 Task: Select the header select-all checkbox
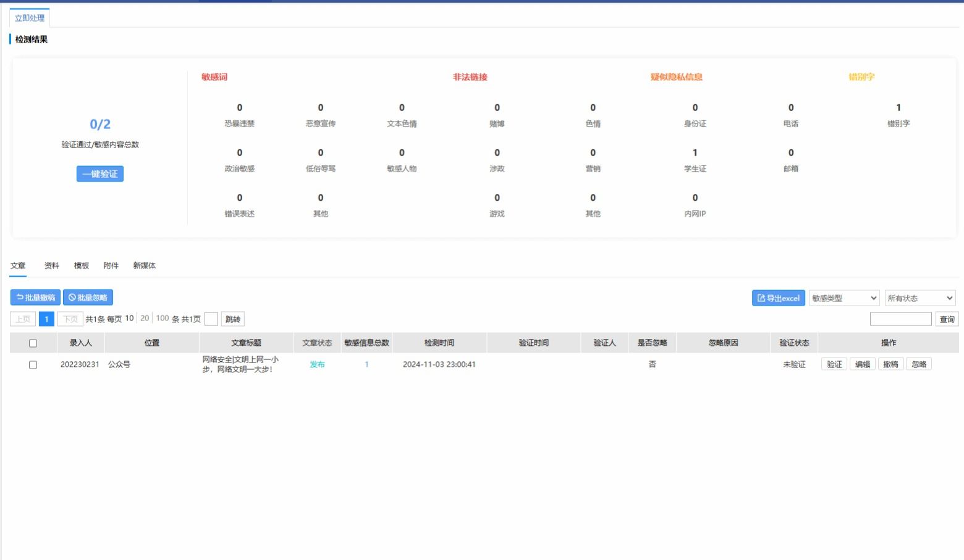[33, 343]
